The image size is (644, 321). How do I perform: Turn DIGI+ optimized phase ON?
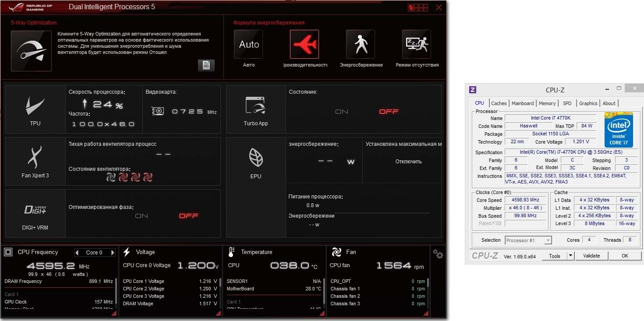[x=142, y=216]
